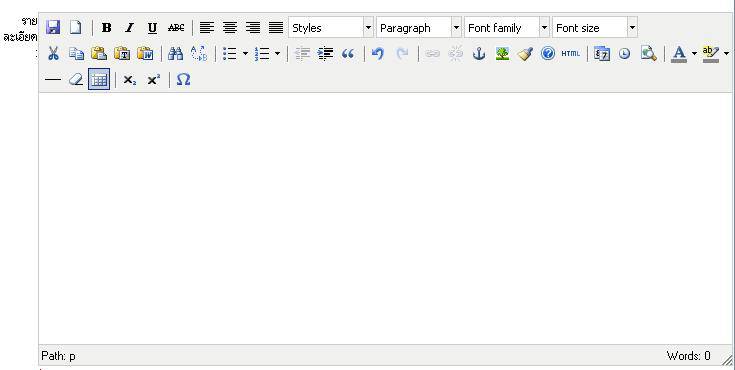735x370 pixels.
Task: Click the Copy icon
Action: coord(76,53)
